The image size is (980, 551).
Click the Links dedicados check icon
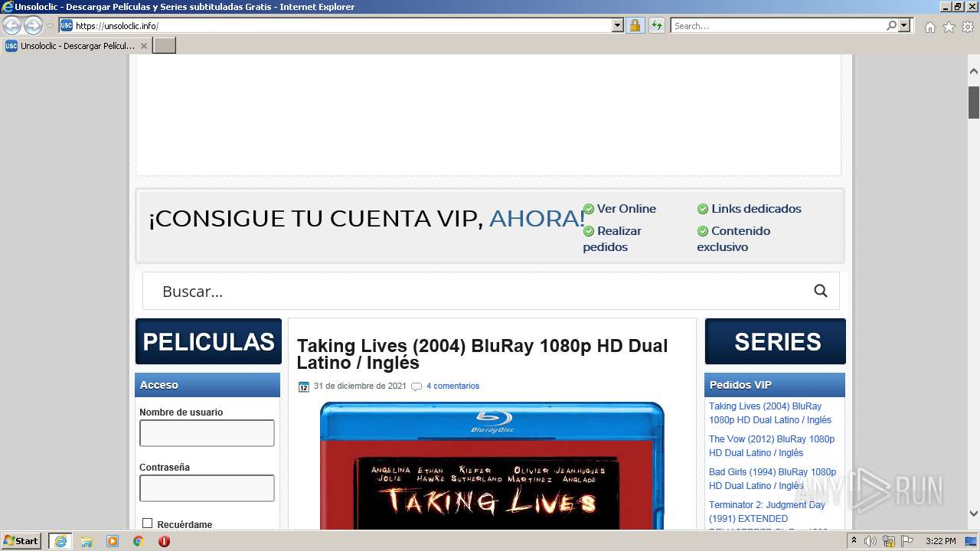[703, 209]
